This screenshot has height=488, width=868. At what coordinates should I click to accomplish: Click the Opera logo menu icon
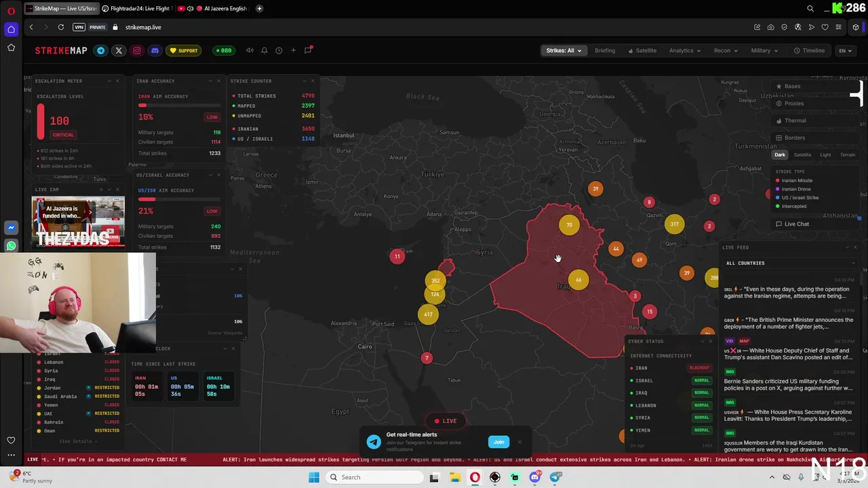tap(11, 10)
